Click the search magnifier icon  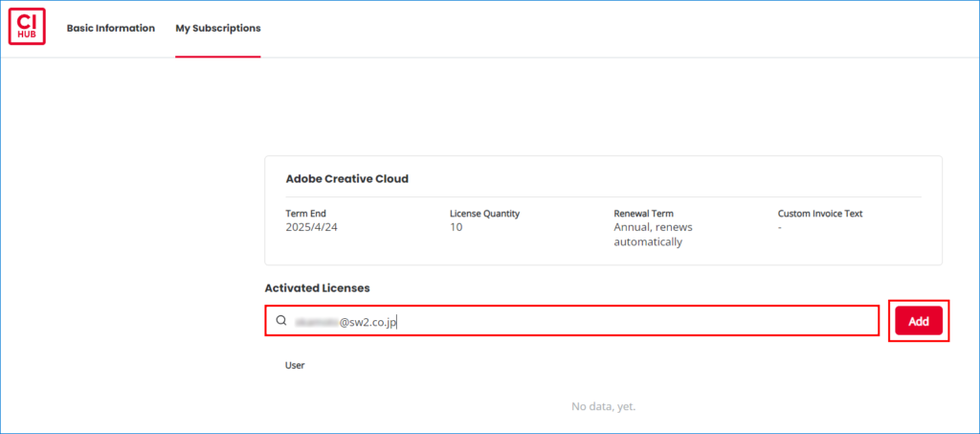click(x=280, y=321)
